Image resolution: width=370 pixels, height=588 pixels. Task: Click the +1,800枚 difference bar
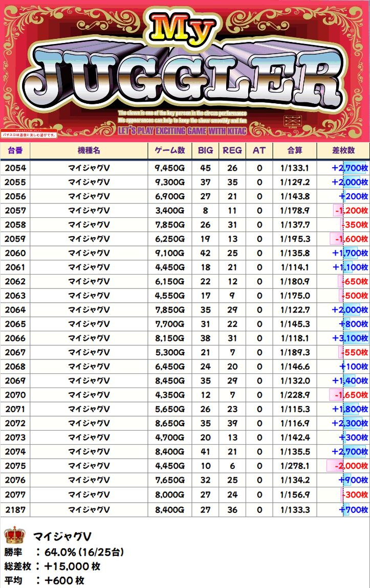[350, 409]
